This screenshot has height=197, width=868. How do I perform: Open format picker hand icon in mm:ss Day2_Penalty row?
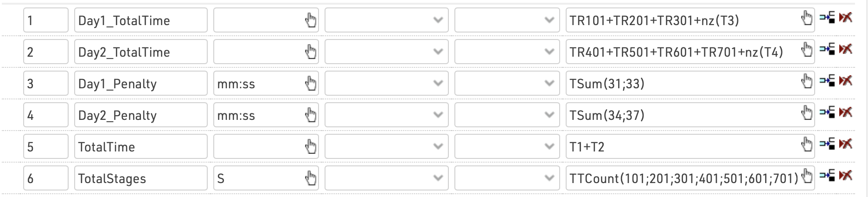coord(310,115)
